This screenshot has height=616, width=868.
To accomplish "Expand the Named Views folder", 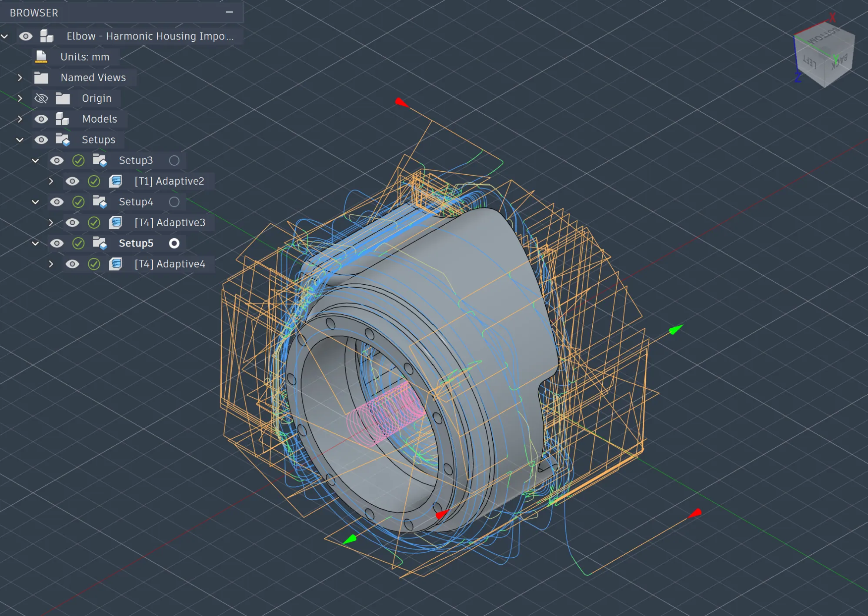I will tap(20, 77).
